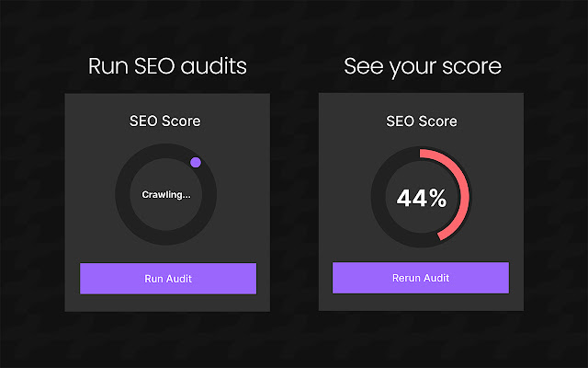Screen dimensions: 588x368
Task: Click the 44% score value
Action: [421, 197]
